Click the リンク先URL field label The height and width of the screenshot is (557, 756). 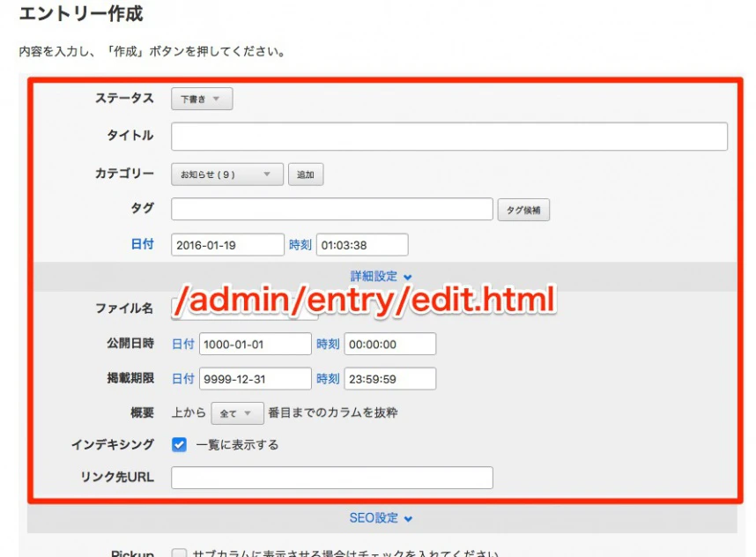point(117,477)
